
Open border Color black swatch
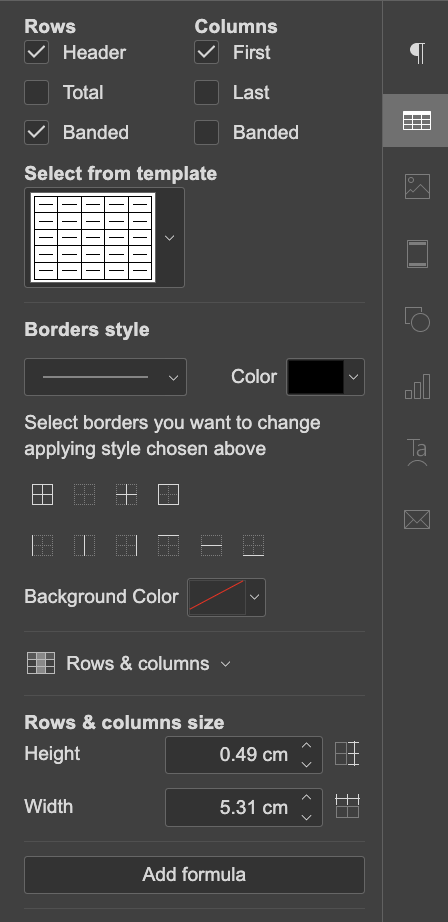pos(315,377)
